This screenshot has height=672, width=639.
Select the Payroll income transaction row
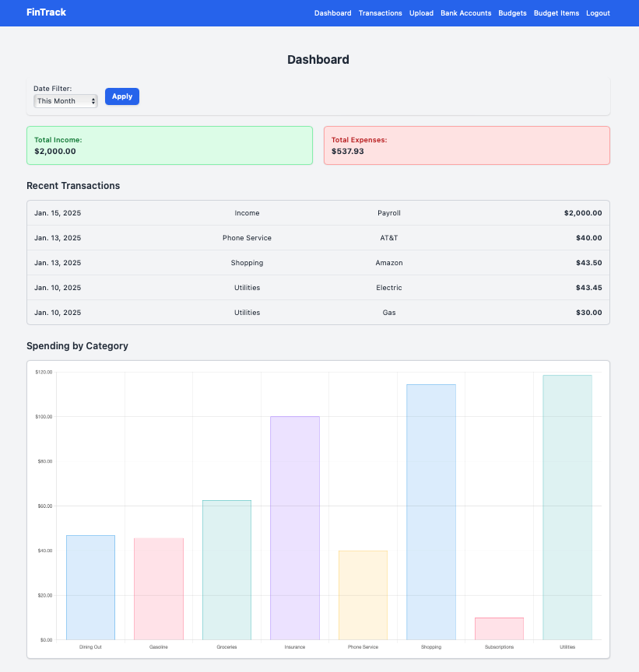tap(318, 213)
